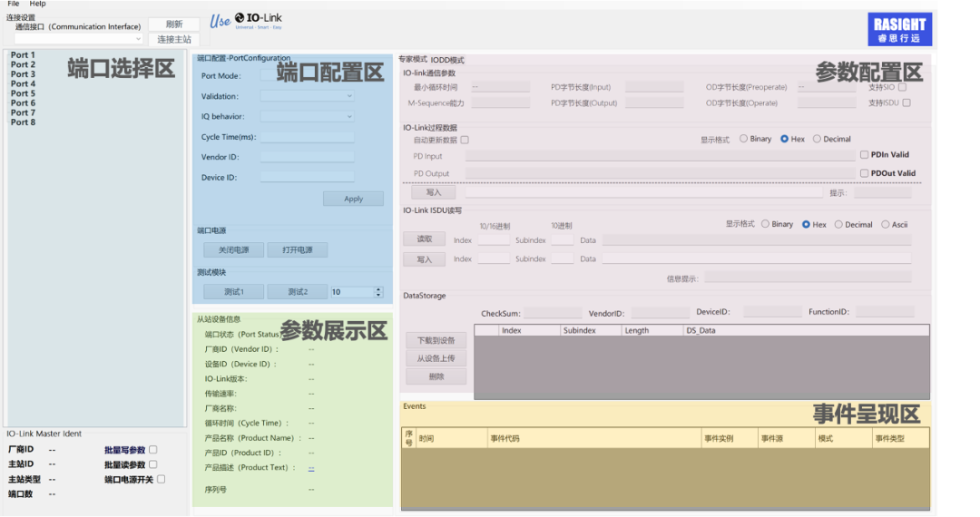Click the 下载到设备 button

pos(436,341)
